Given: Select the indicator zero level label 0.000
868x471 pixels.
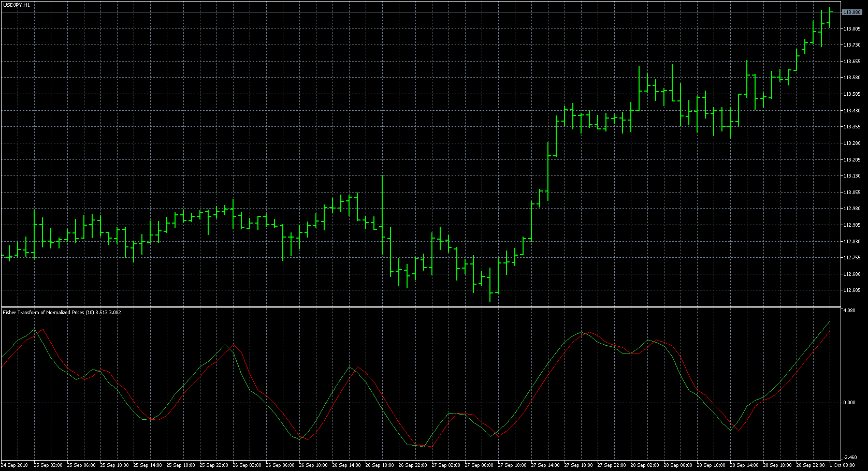Looking at the screenshot, I should pyautogui.click(x=849, y=403).
